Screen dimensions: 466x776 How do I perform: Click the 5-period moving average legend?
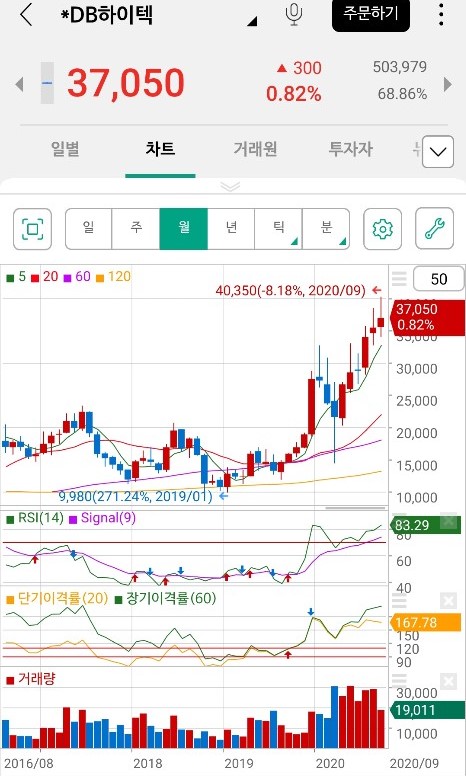[16, 277]
